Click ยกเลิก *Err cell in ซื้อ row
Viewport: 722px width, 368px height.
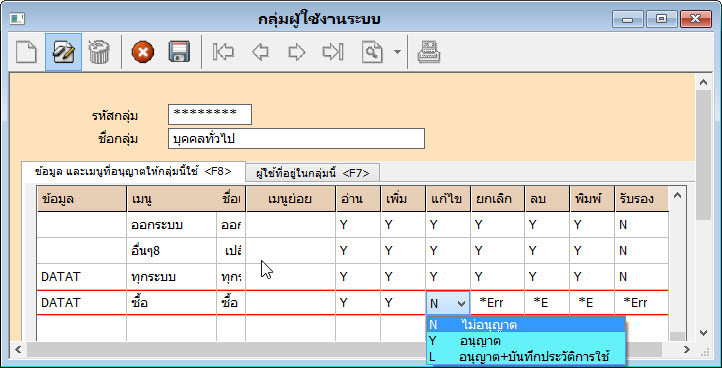click(x=498, y=303)
